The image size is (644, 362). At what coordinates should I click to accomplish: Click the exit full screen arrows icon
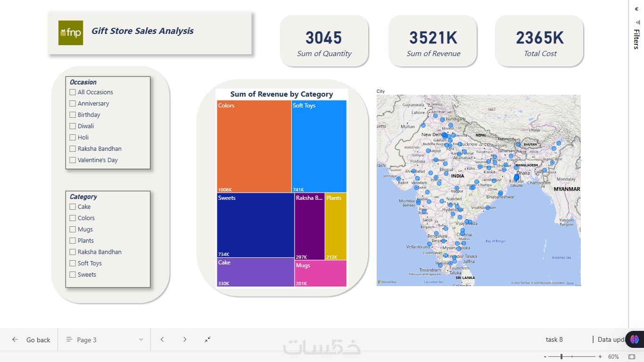click(207, 339)
